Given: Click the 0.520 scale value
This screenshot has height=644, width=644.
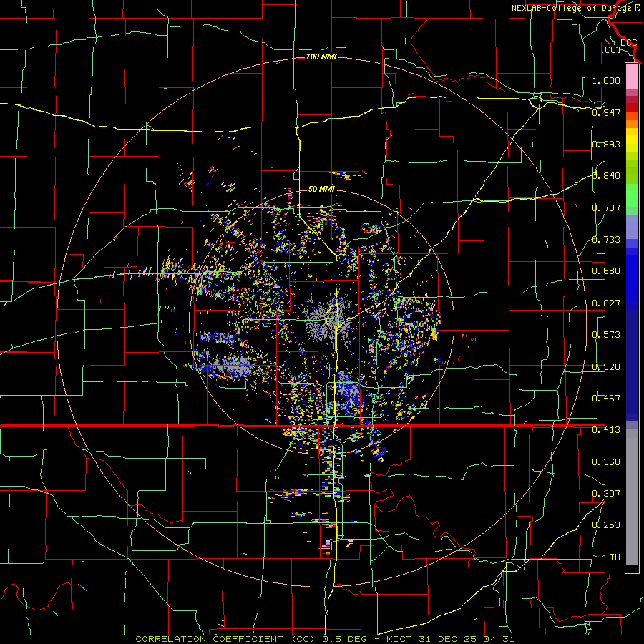Looking at the screenshot, I should (x=606, y=367).
